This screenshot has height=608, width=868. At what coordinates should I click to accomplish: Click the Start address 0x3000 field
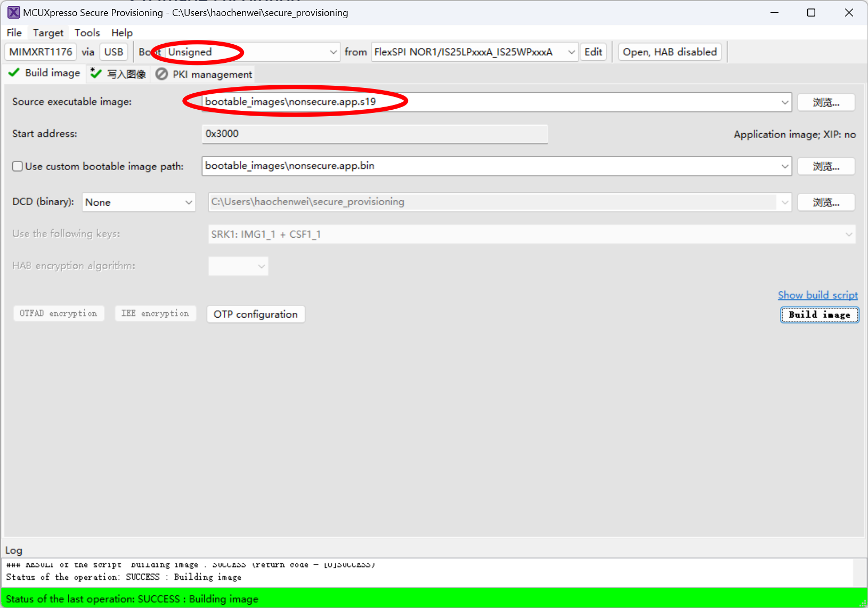coord(375,134)
